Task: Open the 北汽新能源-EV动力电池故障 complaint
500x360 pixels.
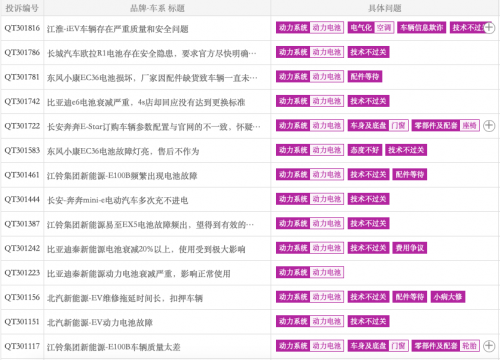Action: 100,323
